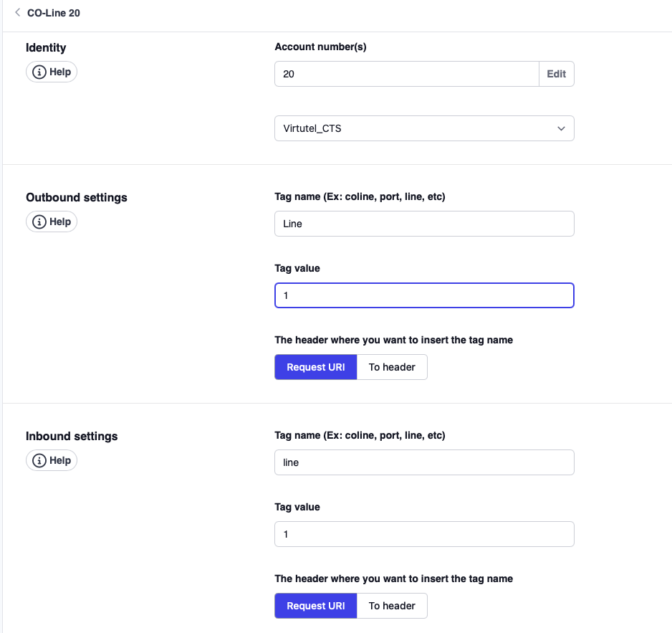Click the info icon in Inbound settings Help
This screenshot has width=672, height=633.
[39, 461]
